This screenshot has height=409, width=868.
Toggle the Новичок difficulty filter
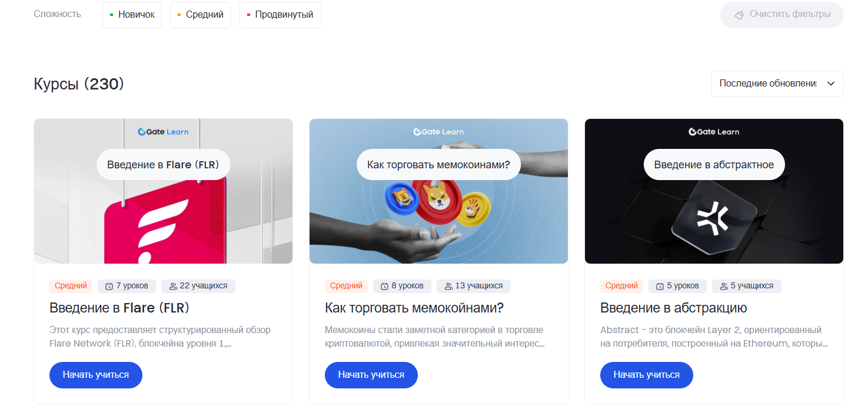[132, 15]
